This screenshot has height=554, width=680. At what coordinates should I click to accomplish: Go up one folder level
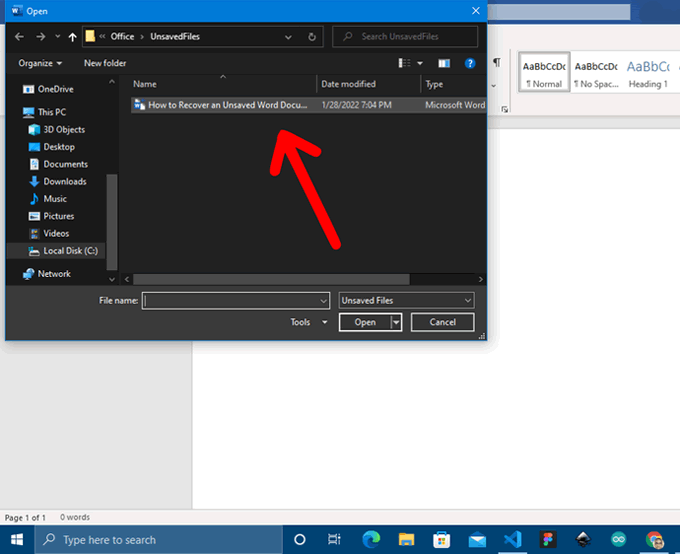click(x=73, y=37)
